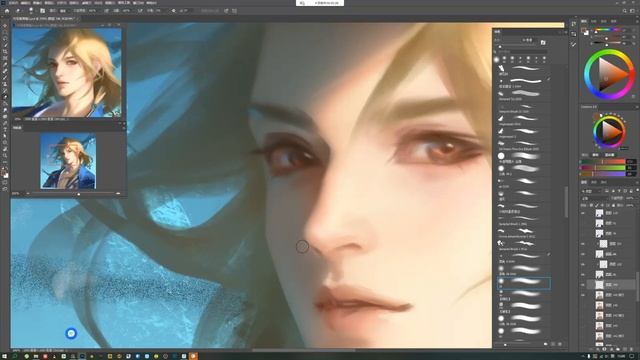
Task: Switch to the second tab in the color panel
Action: [594, 21]
